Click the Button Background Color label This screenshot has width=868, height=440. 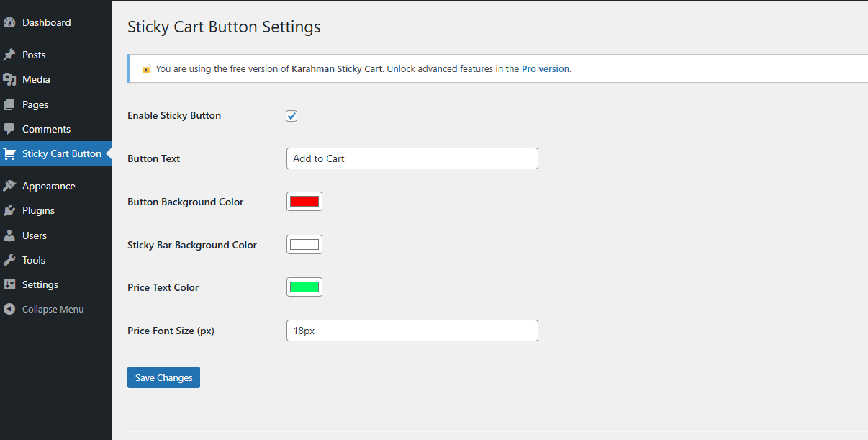coord(186,202)
